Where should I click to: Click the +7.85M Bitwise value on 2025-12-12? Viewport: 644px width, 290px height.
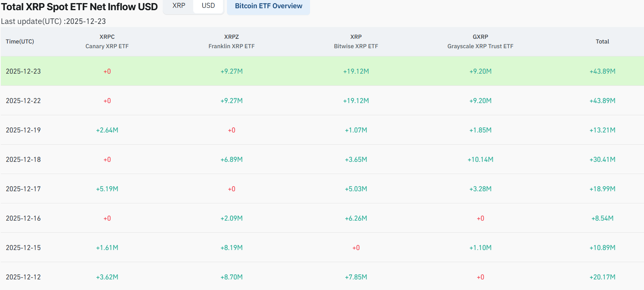[x=356, y=277]
